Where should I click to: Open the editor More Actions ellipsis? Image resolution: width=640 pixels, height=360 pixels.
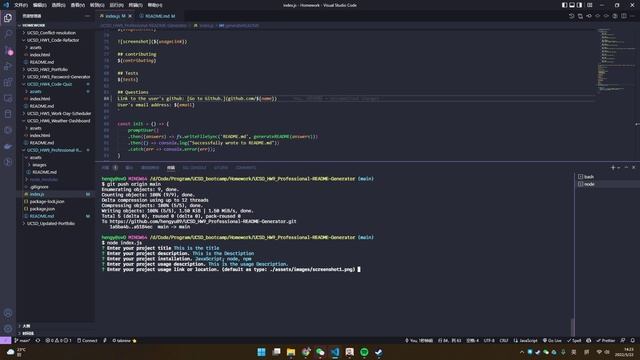(632, 16)
